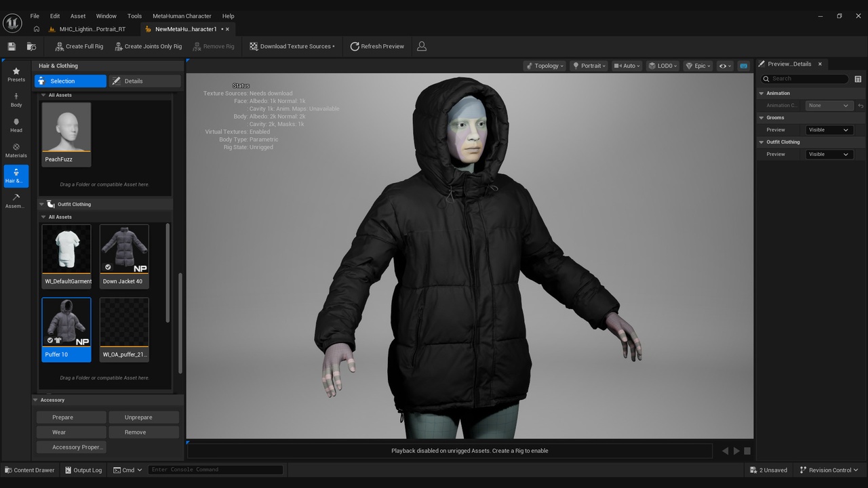The height and width of the screenshot is (488, 868).
Task: Open Outfit Clothing Preview Visible dropdown
Action: coord(829,154)
